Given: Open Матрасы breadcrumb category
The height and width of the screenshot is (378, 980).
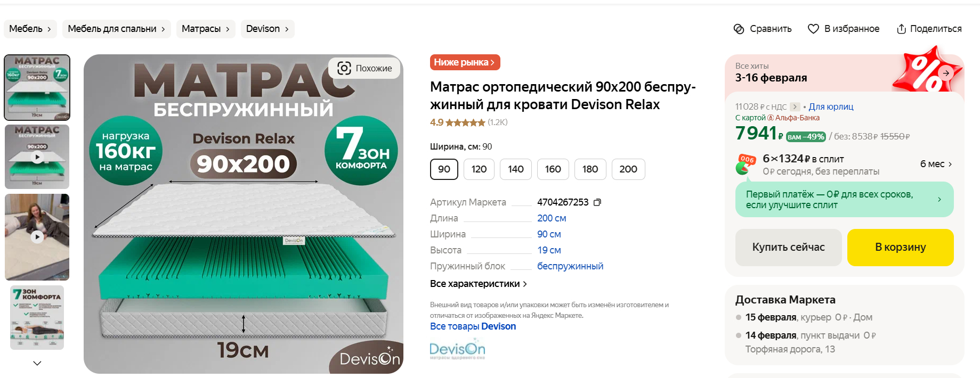Looking at the screenshot, I should [x=206, y=29].
